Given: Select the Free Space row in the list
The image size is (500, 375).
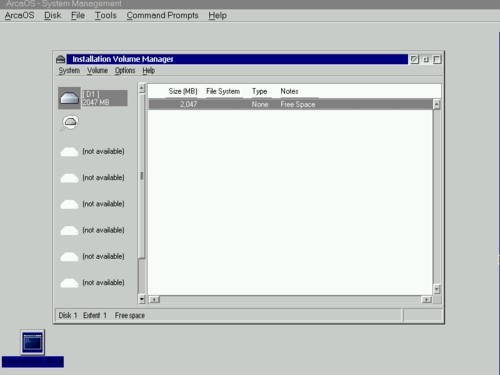Looking at the screenshot, I should 290,104.
